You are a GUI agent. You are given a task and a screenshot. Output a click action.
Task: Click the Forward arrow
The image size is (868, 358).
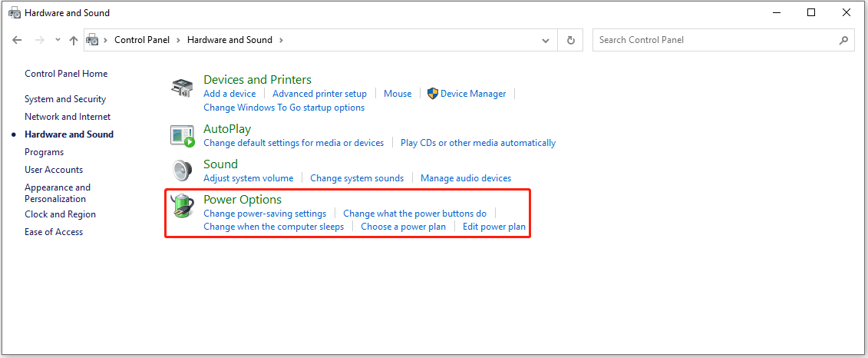pyautogui.click(x=39, y=40)
